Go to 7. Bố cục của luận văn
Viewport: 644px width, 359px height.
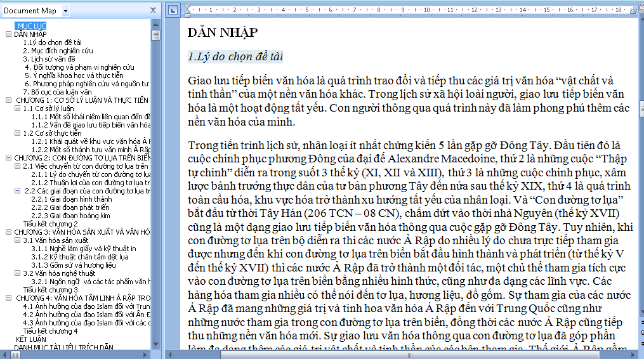pos(57,91)
